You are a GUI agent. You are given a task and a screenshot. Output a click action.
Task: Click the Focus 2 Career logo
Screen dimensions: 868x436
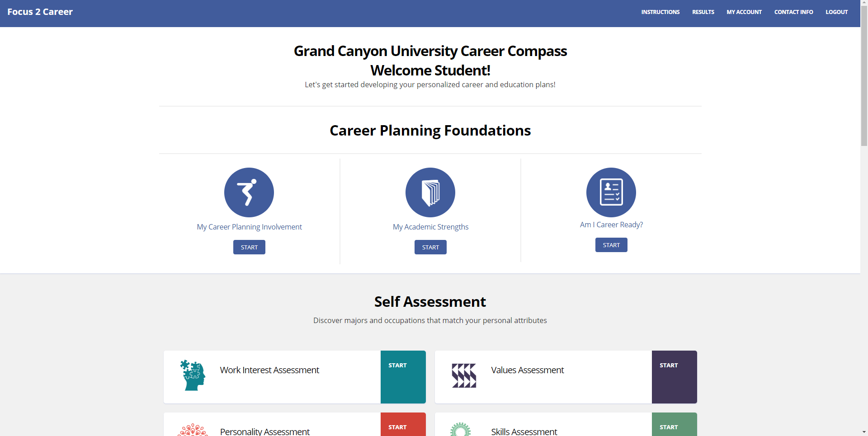pos(40,12)
